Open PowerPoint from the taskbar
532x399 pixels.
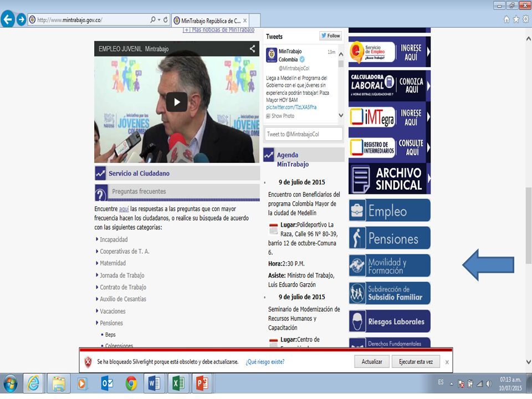click(x=202, y=383)
